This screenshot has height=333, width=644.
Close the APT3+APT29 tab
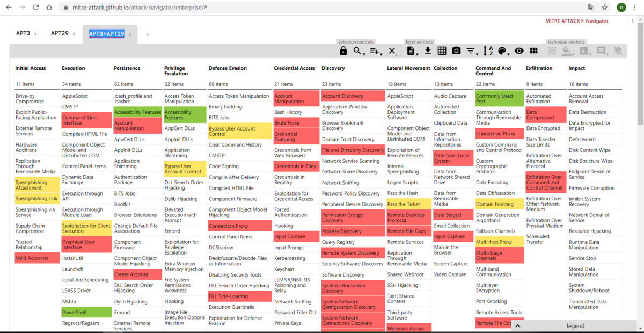(x=129, y=34)
